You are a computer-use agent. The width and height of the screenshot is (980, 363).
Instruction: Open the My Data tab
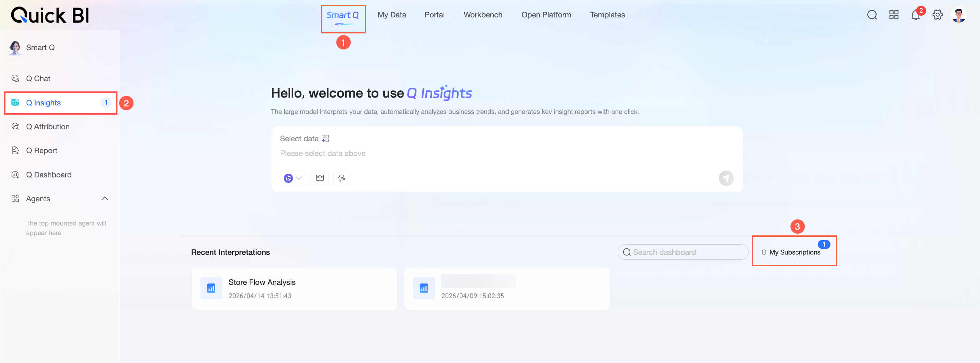tap(392, 15)
